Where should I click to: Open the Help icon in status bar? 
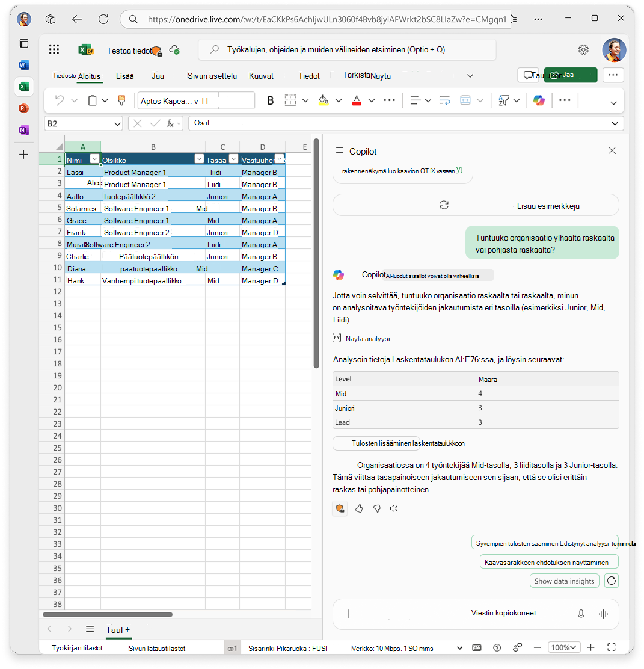click(x=497, y=648)
